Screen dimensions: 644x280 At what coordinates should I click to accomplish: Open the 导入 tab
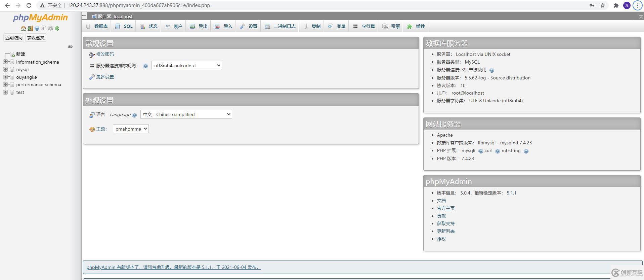pos(223,26)
